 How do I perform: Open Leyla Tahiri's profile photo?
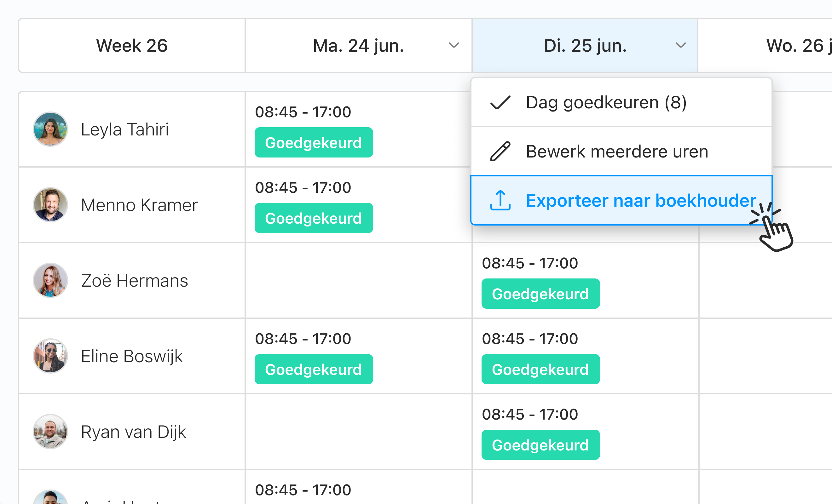click(x=50, y=129)
